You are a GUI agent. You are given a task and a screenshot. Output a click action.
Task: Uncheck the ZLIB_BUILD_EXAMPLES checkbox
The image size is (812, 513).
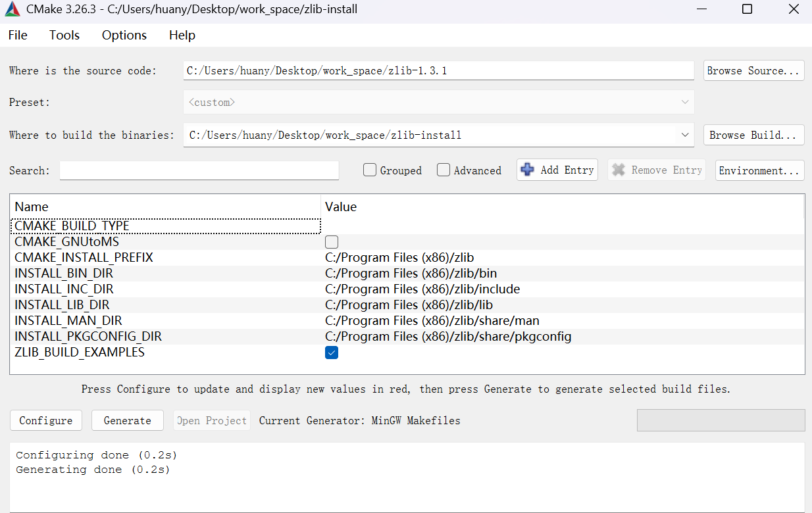332,353
